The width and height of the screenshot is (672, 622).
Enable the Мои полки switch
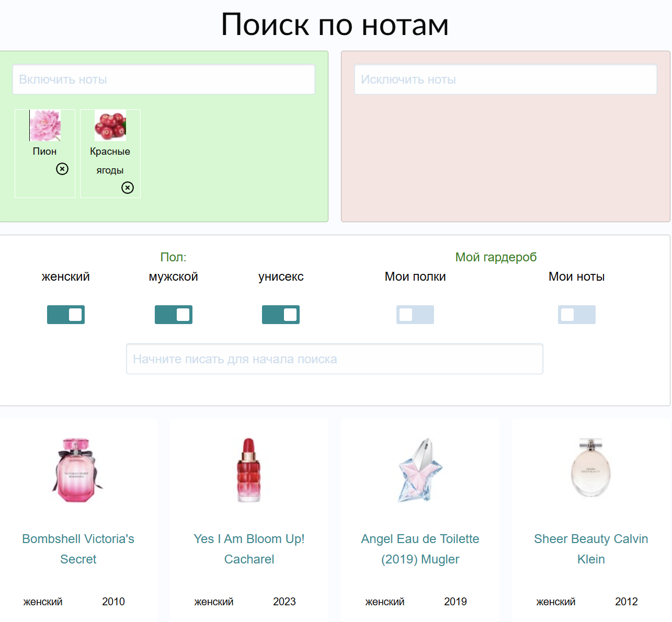[x=415, y=315]
